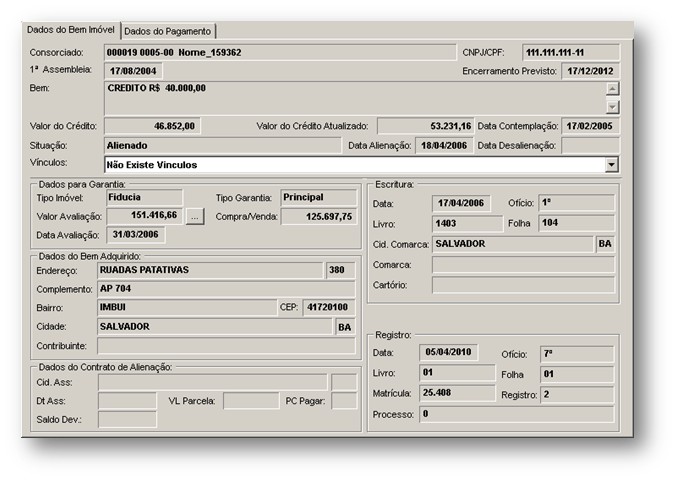Image resolution: width=676 pixels, height=480 pixels.
Task: Click the Consorciado field with Nome_159362
Action: 280,53
